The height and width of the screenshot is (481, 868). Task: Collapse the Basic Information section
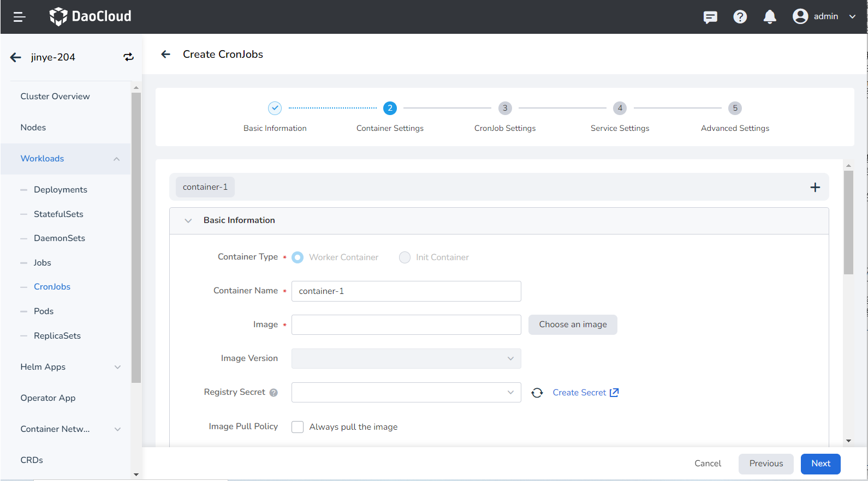point(188,220)
